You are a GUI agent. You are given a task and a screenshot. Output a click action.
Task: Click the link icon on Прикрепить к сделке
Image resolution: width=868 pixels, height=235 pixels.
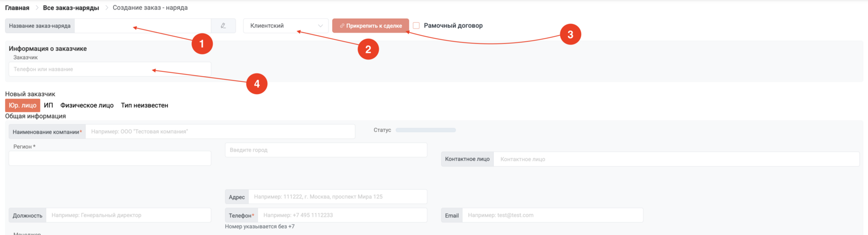342,26
